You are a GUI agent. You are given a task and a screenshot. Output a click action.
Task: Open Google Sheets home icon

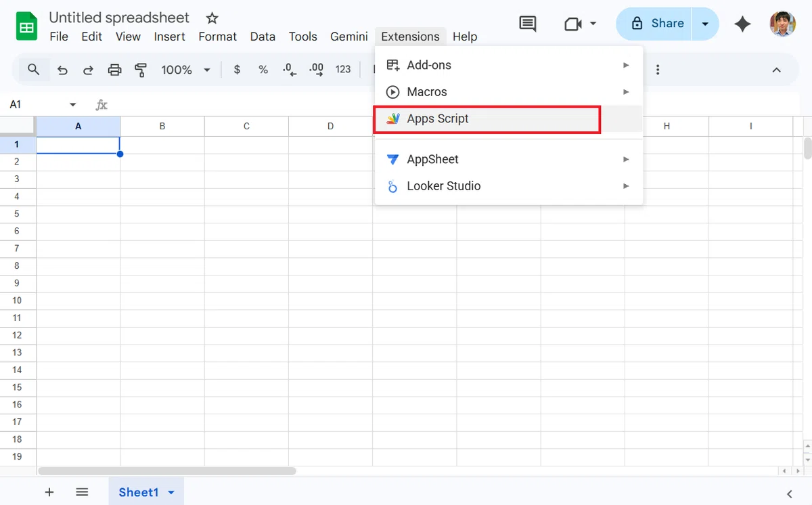26,27
